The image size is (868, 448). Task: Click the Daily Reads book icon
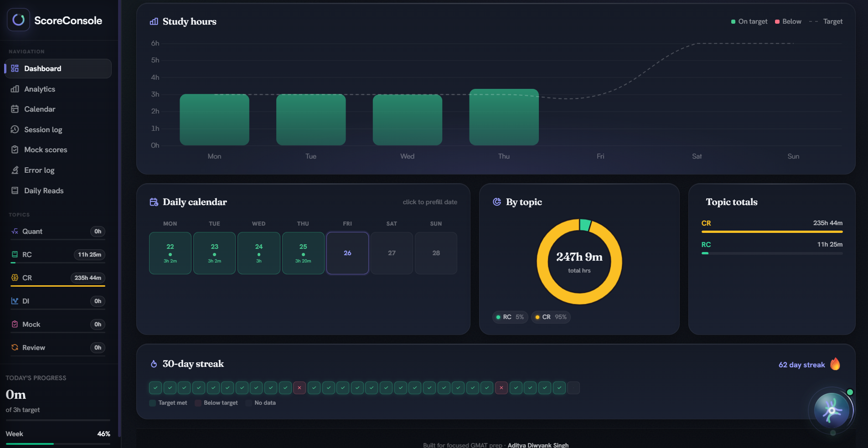point(15,191)
